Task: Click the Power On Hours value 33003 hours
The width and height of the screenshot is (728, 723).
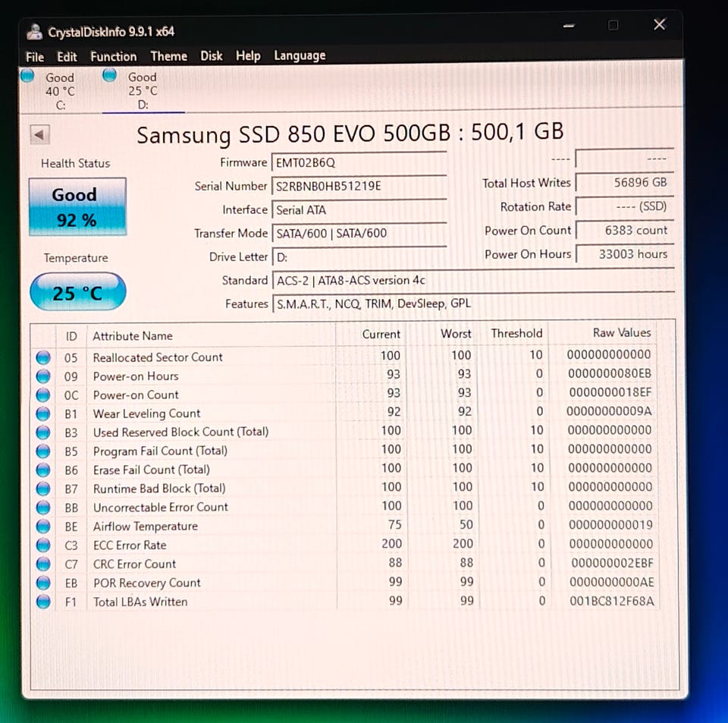Action: (x=625, y=254)
